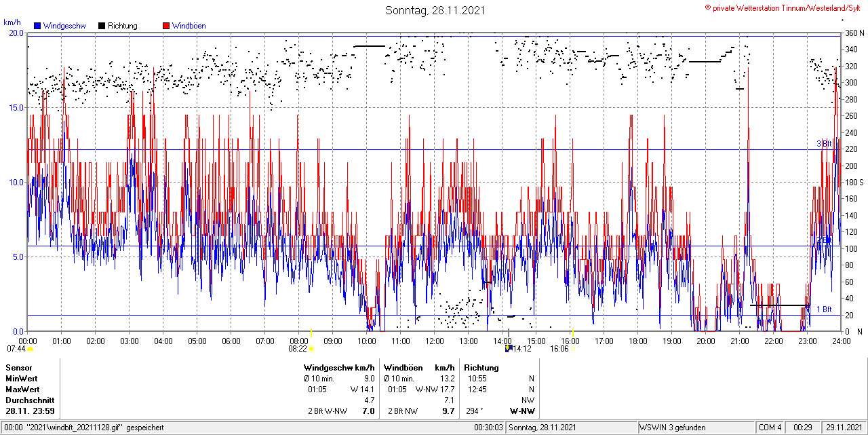Click the yellow sun icon next to 07:44
This screenshot has height=435, width=868.
tap(30, 349)
